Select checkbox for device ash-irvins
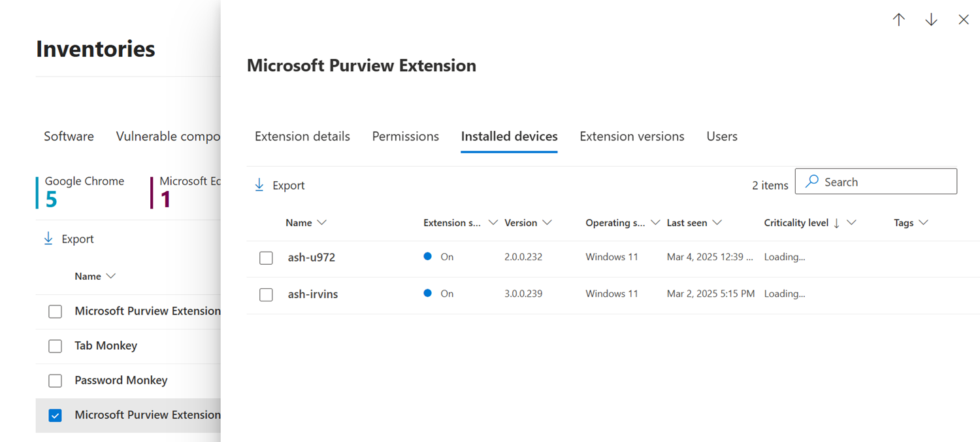 (266, 294)
